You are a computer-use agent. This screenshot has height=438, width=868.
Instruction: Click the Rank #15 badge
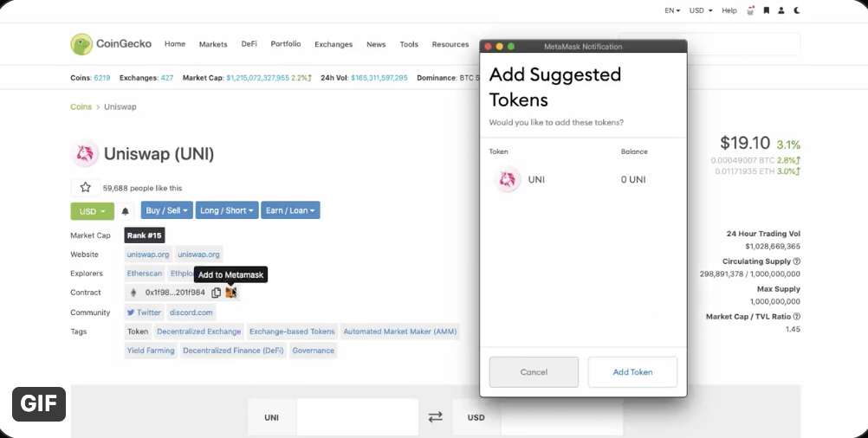pyautogui.click(x=145, y=235)
